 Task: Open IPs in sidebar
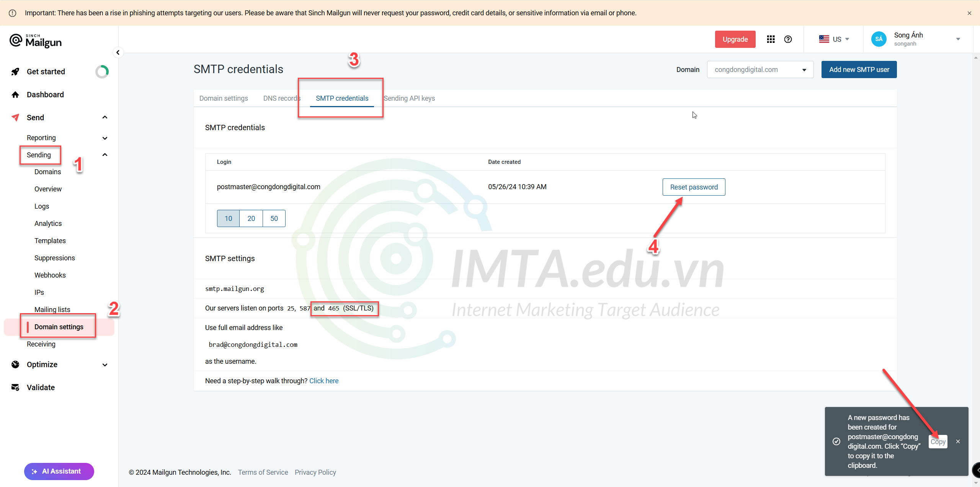pos(39,293)
